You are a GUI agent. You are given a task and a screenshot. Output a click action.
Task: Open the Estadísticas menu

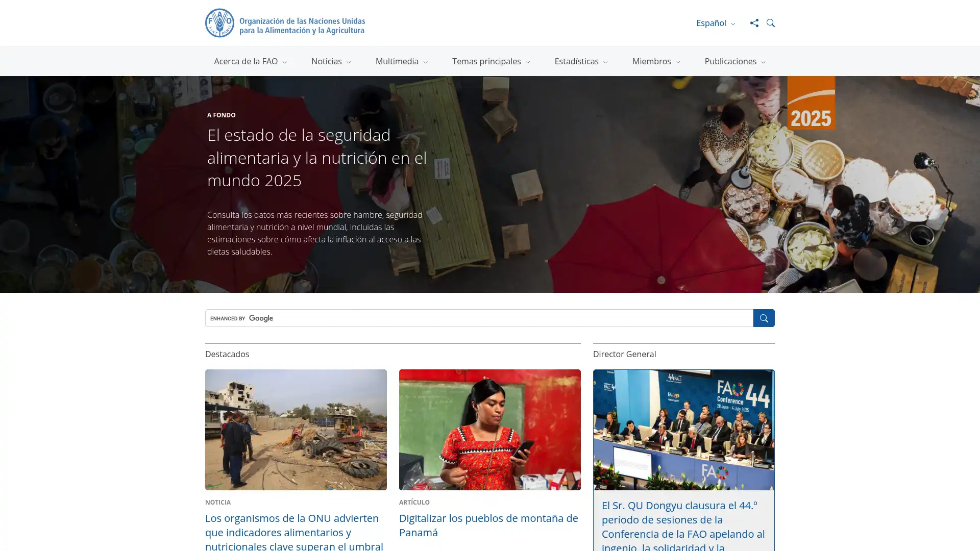(x=581, y=61)
